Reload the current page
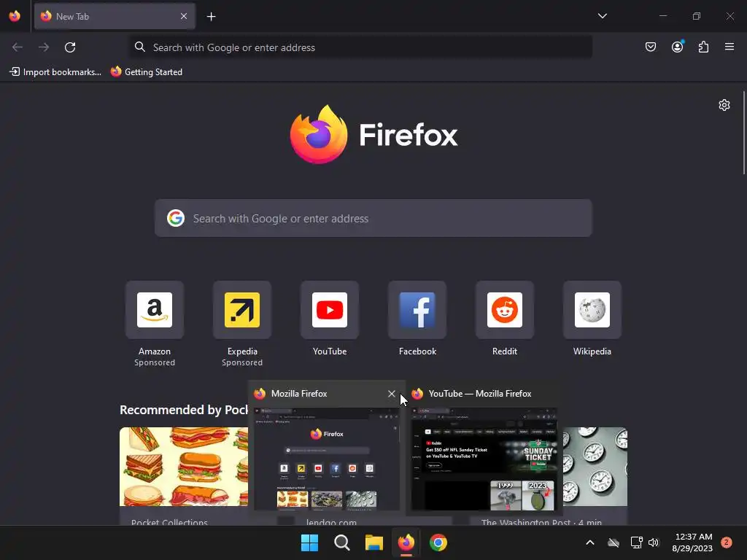The image size is (747, 560). [x=70, y=47]
